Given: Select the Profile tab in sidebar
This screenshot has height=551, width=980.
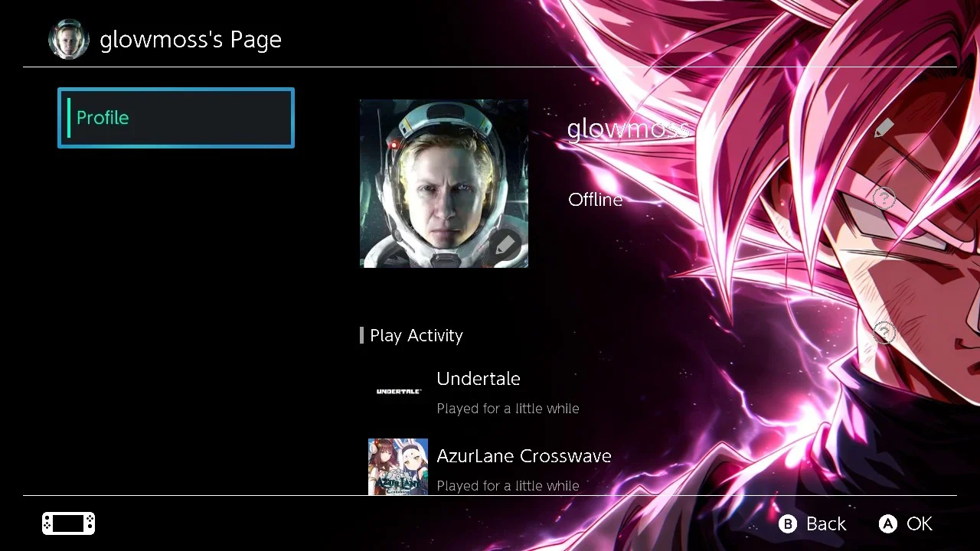Looking at the screenshot, I should click(x=176, y=118).
